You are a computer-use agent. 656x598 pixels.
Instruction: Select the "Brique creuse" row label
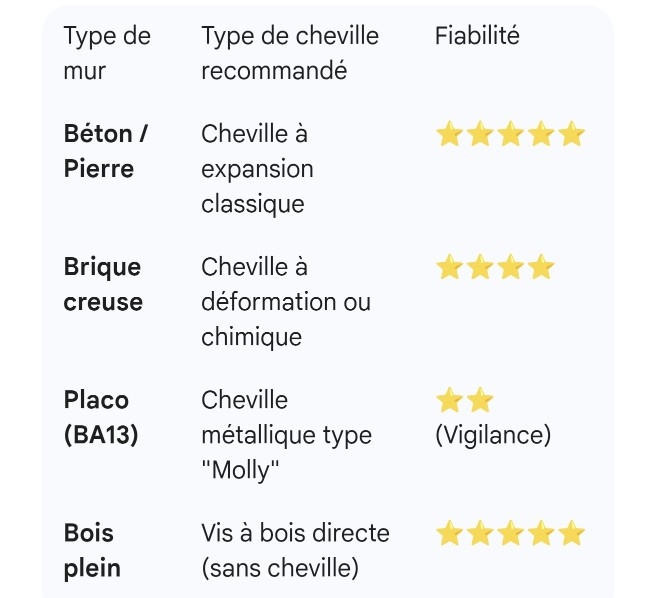103,284
